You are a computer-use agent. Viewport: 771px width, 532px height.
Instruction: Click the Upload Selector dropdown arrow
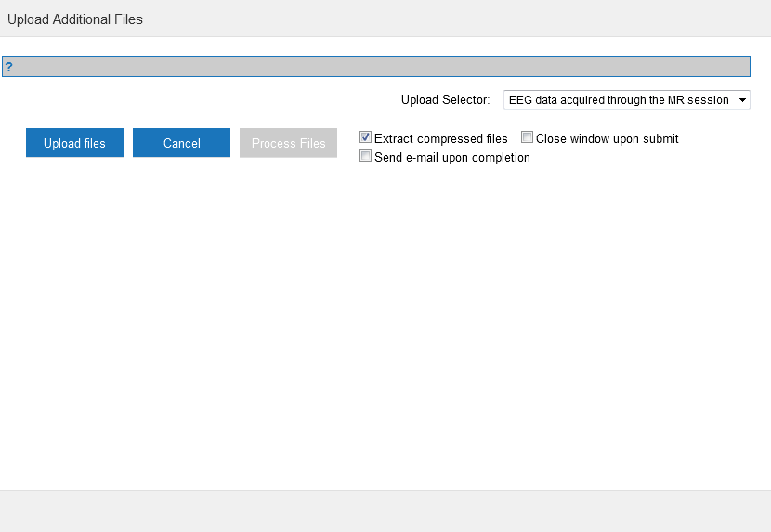[741, 99]
